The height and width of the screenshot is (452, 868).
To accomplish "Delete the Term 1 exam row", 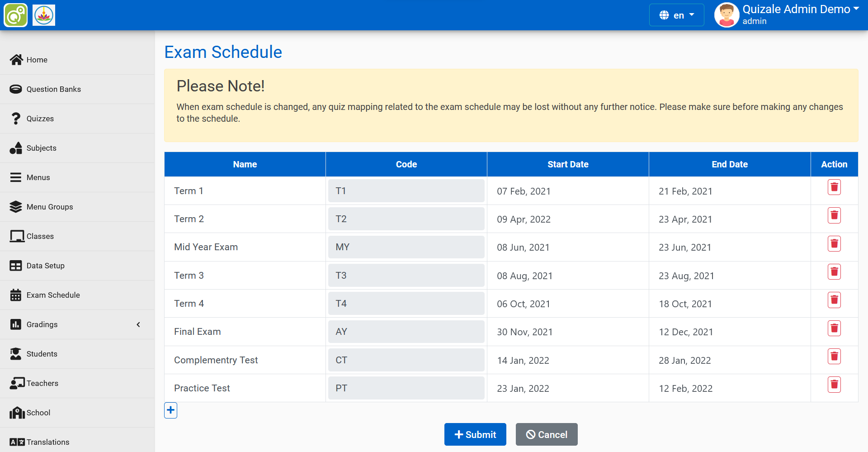I will tap(834, 186).
